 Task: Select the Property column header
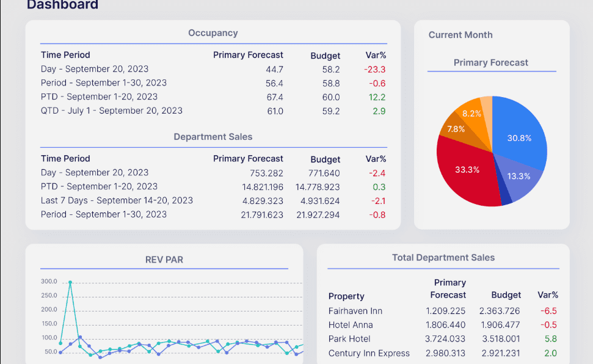click(x=346, y=296)
